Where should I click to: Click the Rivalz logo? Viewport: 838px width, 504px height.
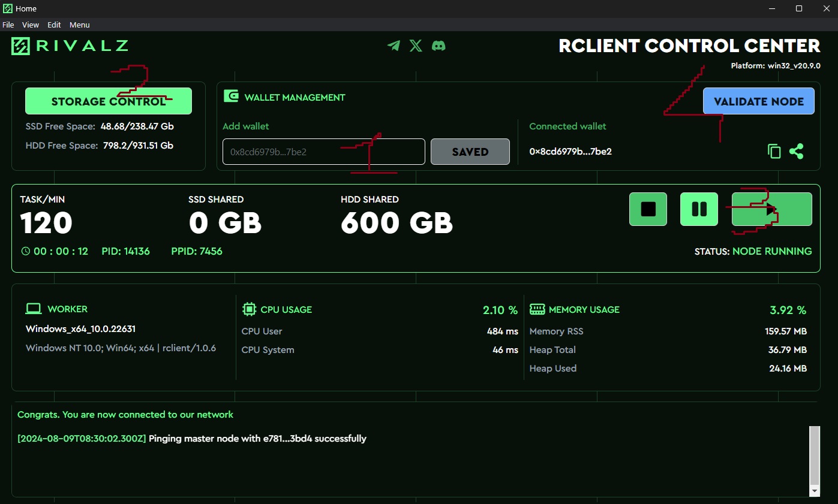[70, 46]
